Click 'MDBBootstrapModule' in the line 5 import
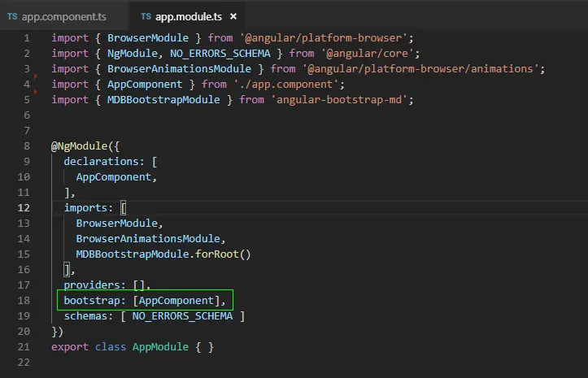This screenshot has height=378, width=588. coord(163,100)
